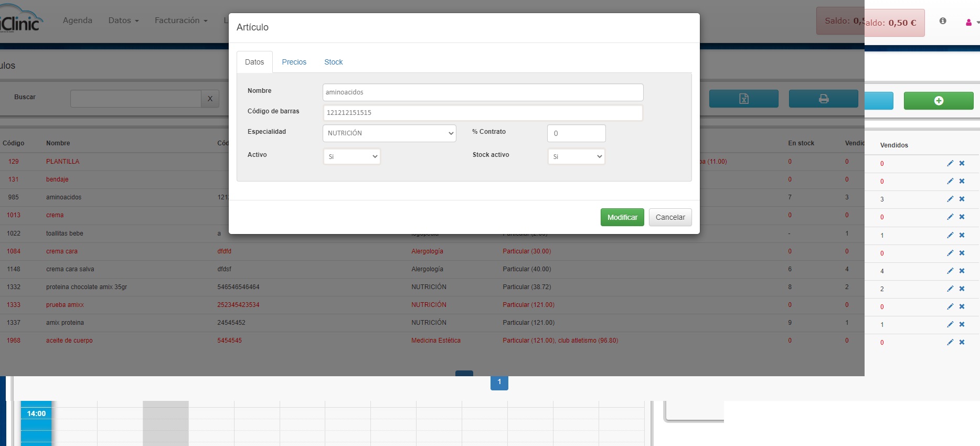Edit the crema cara salva article
The height and width of the screenshot is (446, 980).
click(x=950, y=271)
